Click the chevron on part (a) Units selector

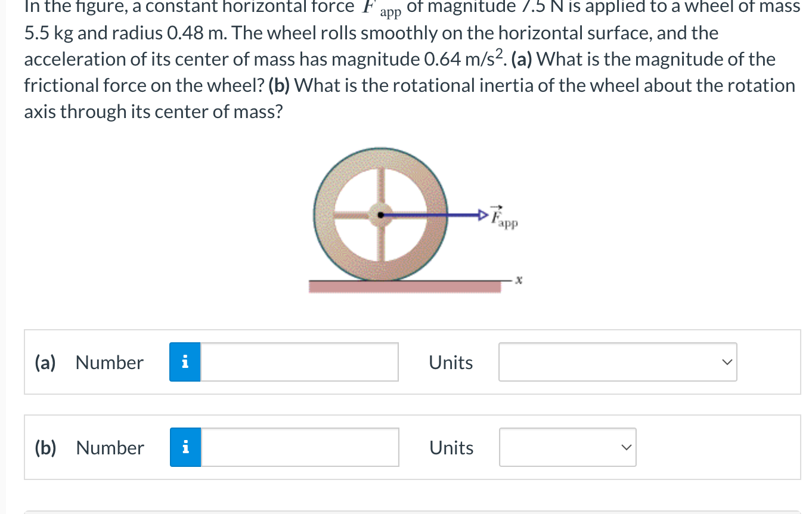point(726,361)
